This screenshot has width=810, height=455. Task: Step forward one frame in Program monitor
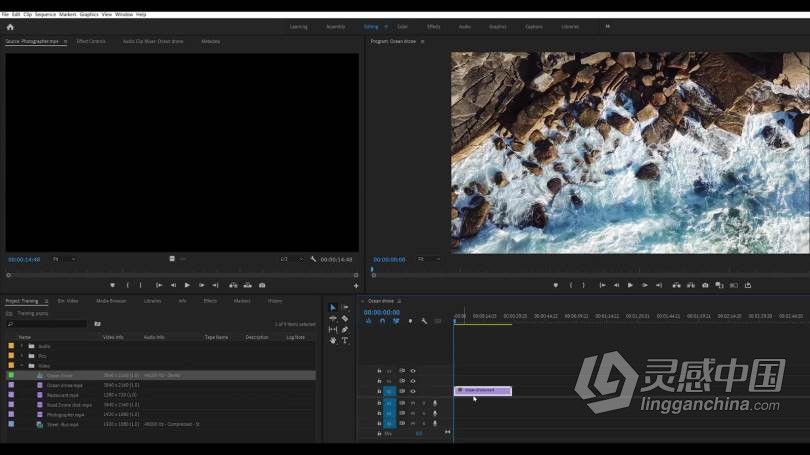click(645, 285)
